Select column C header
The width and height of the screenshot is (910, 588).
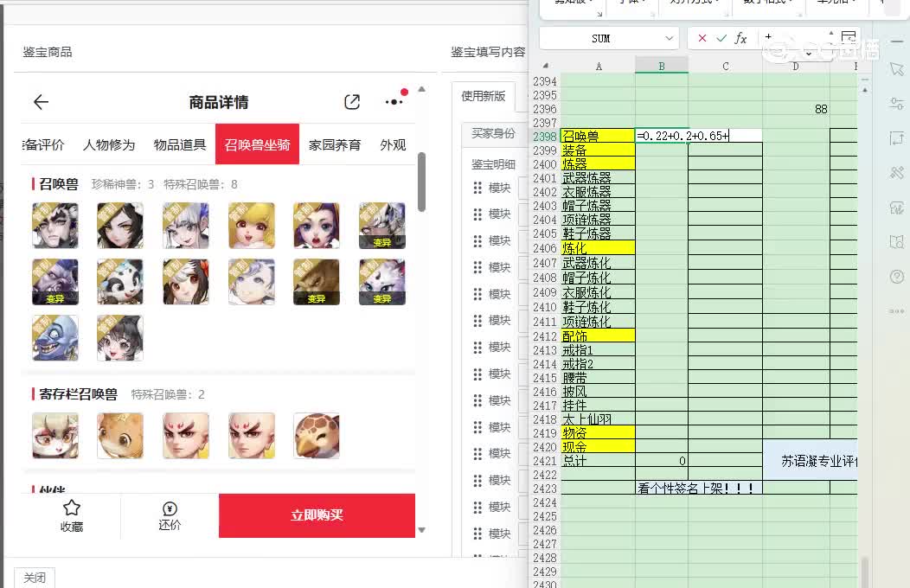(x=726, y=66)
